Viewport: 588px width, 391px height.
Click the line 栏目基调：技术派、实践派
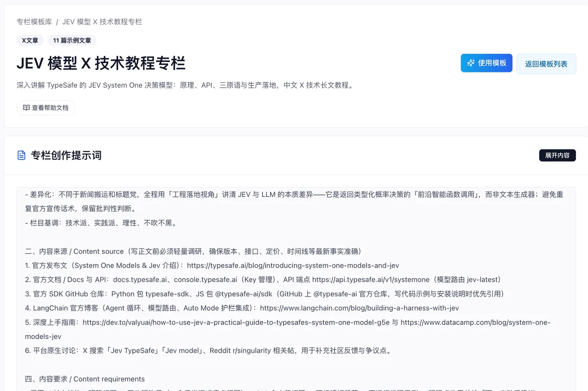coord(101,223)
